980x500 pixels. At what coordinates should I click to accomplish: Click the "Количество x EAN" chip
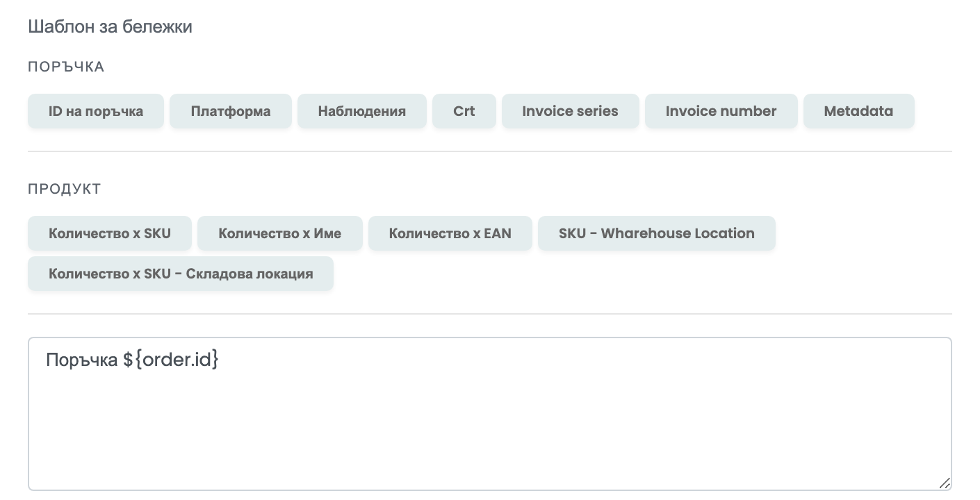click(450, 233)
